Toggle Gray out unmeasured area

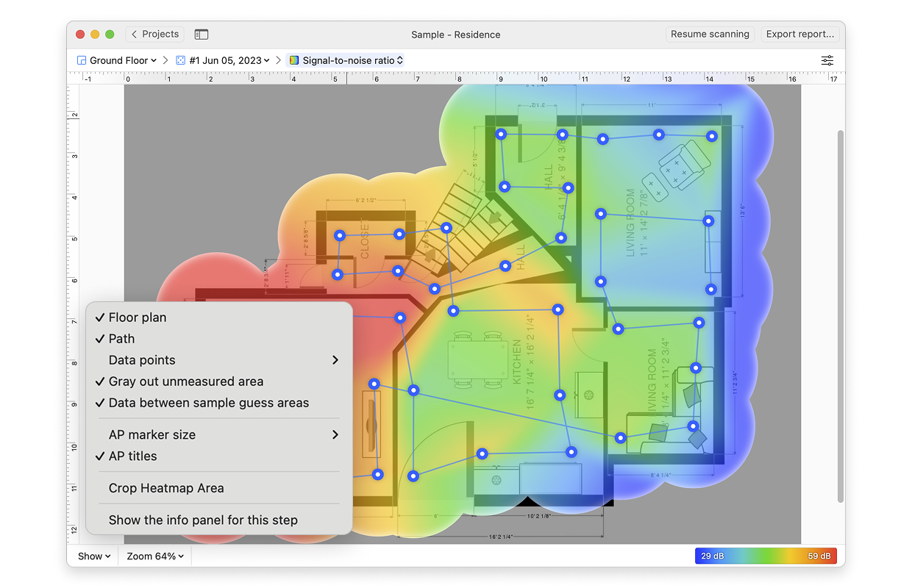[219, 381]
